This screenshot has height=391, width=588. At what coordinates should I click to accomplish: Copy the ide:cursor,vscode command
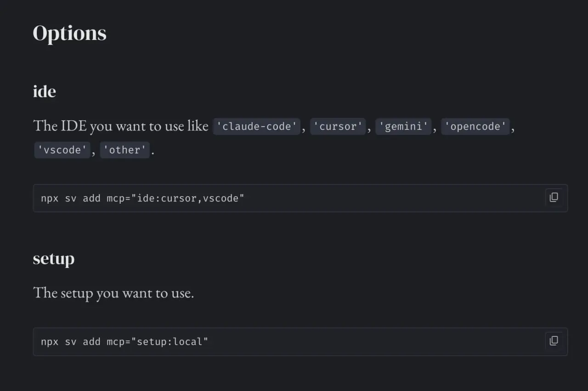point(554,197)
